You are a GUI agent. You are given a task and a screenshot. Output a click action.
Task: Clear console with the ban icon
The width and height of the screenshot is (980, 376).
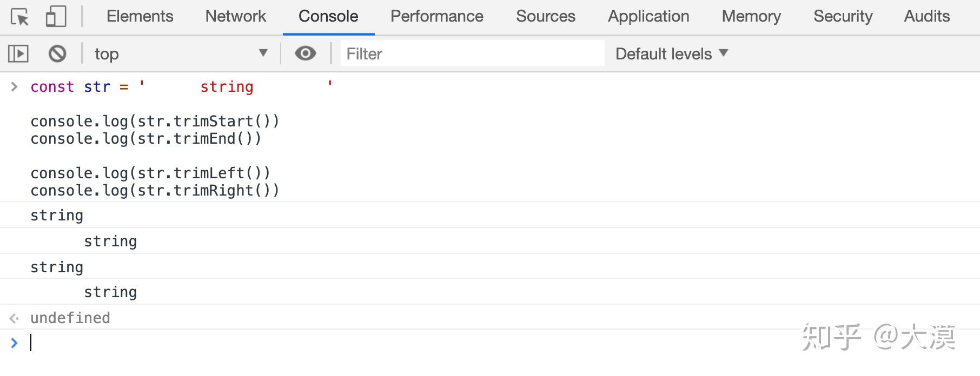pos(57,53)
